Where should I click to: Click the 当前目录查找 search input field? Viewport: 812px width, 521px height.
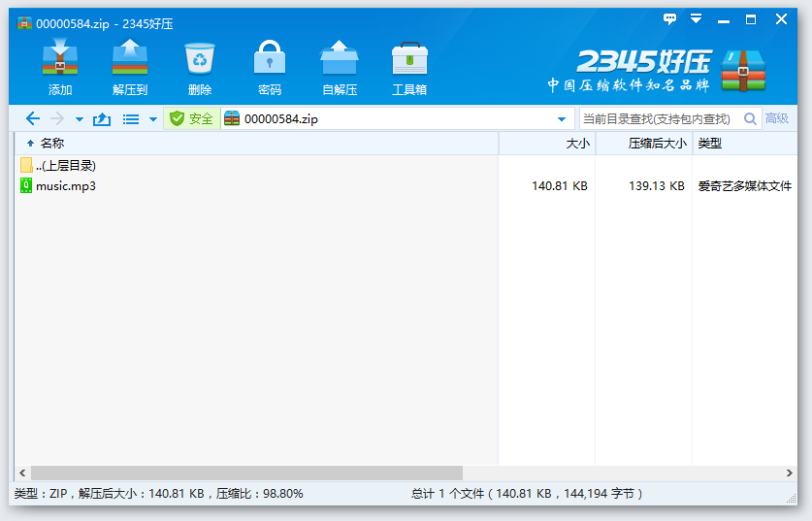coord(660,118)
